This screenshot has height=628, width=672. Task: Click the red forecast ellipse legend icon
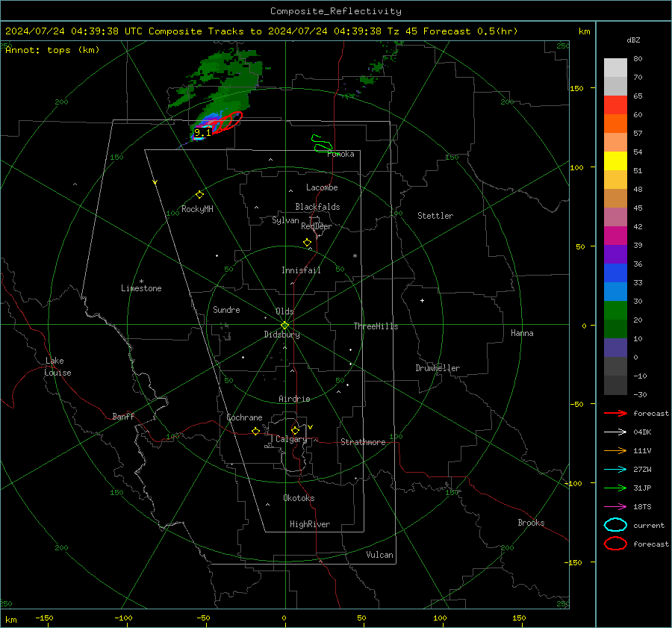tap(615, 544)
